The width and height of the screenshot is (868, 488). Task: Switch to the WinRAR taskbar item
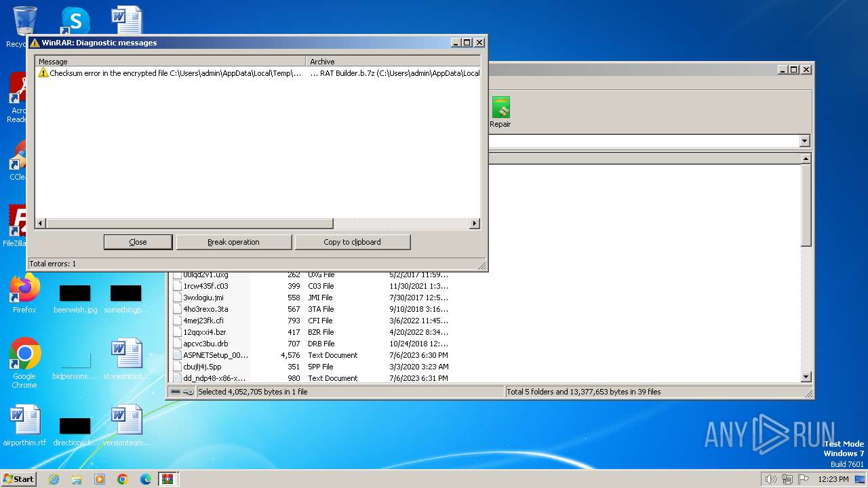pos(167,479)
